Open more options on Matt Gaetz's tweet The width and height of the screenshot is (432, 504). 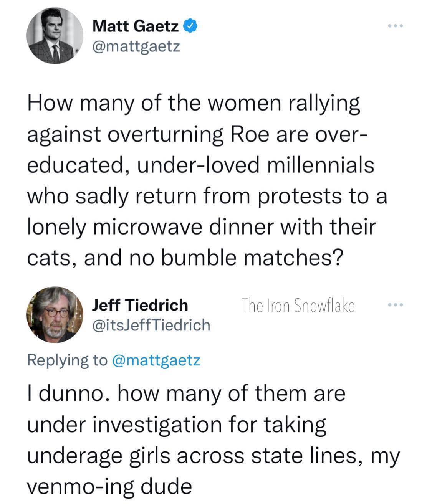395,26
